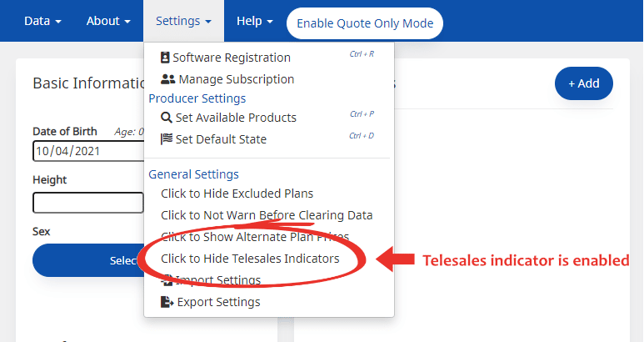Viewport: 644px width, 342px height.
Task: Click the Software Registration badge icon
Action: (165, 58)
